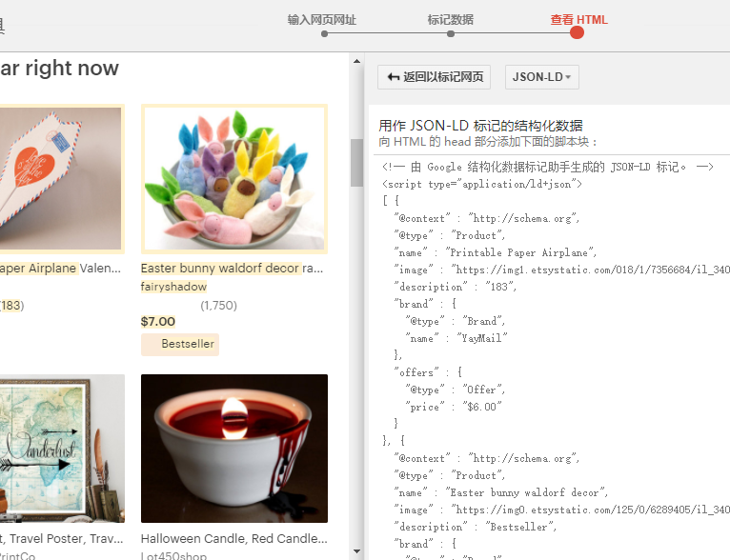Select the 查看 HTML step

578,19
